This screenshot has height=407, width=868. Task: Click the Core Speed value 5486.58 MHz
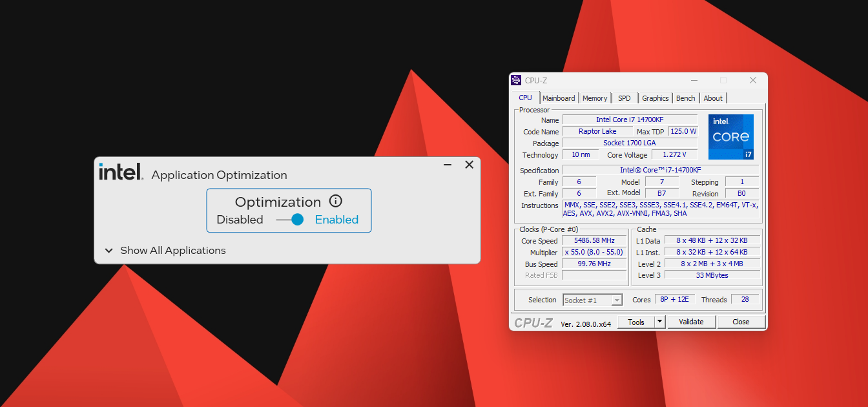(594, 240)
